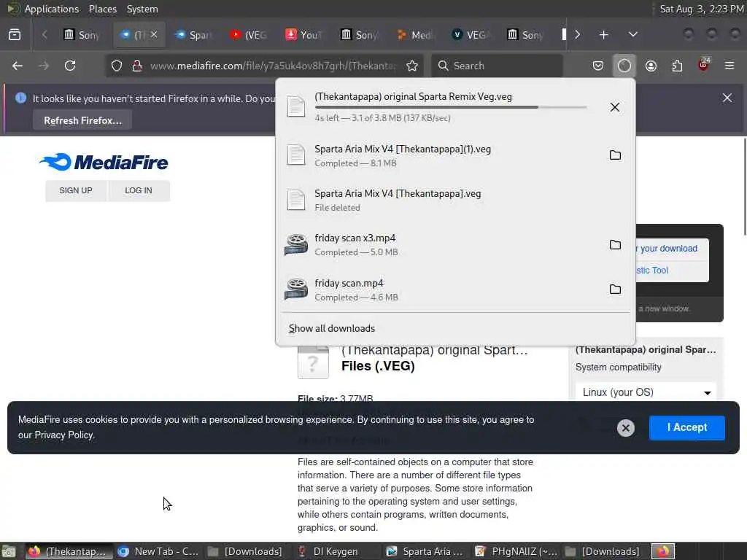
Task: Open the Applications menu
Action: (52, 9)
